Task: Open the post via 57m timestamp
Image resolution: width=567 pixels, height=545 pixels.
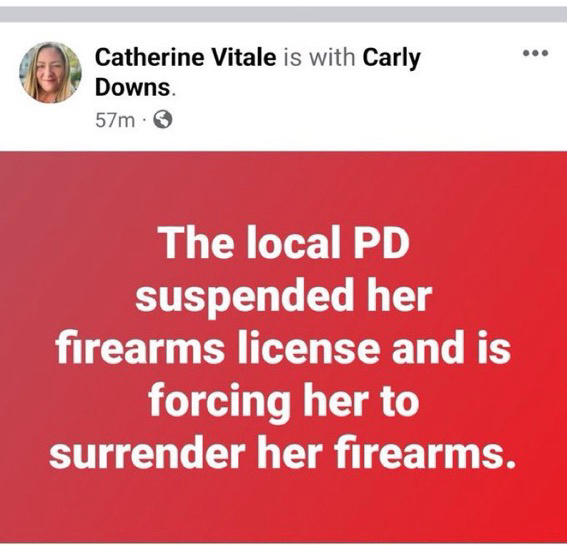Action: [x=115, y=120]
